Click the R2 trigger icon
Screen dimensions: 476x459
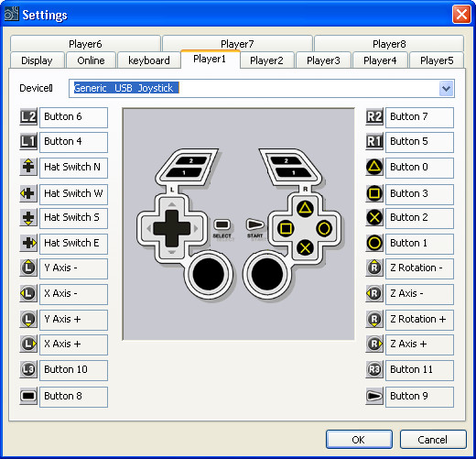coord(374,116)
